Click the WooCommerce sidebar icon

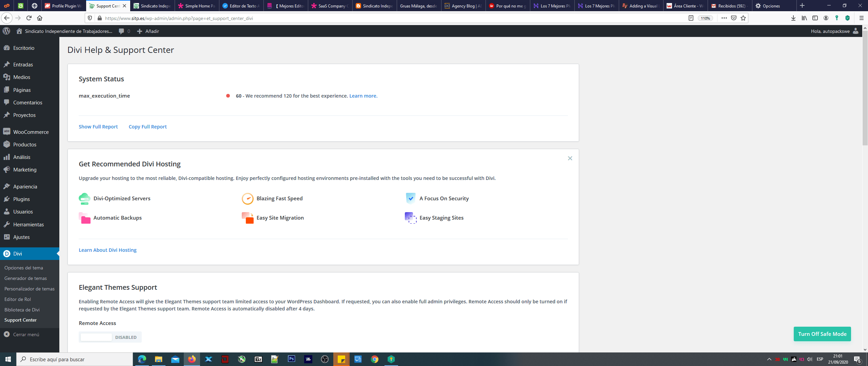(x=6, y=131)
